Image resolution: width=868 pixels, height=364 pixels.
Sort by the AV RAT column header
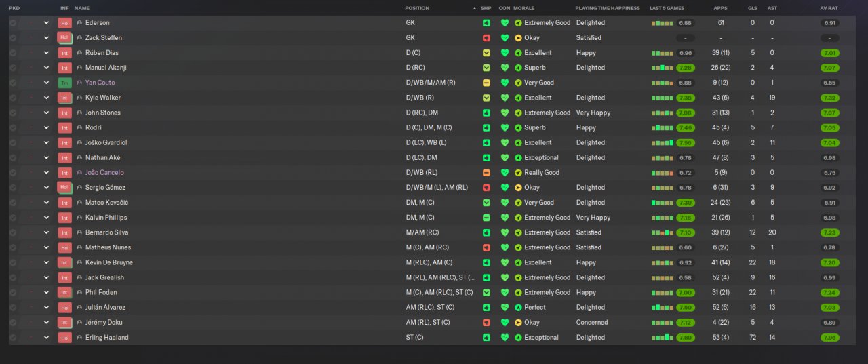click(x=829, y=8)
